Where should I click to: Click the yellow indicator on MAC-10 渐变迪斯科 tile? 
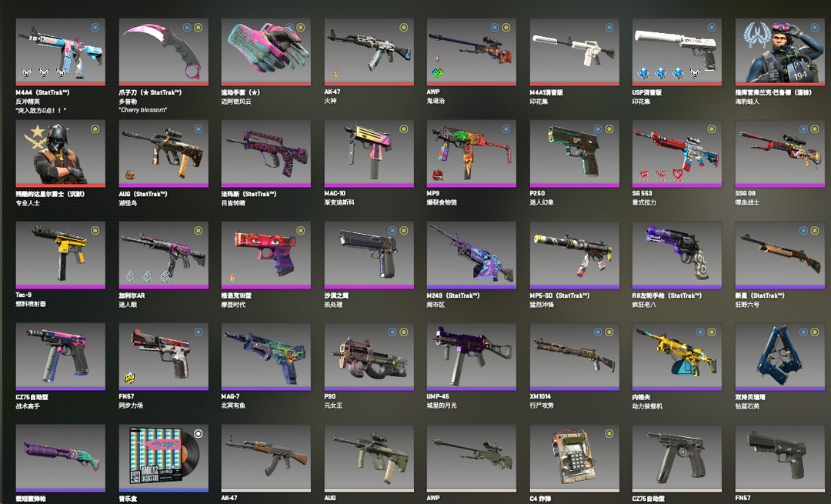tap(403, 129)
